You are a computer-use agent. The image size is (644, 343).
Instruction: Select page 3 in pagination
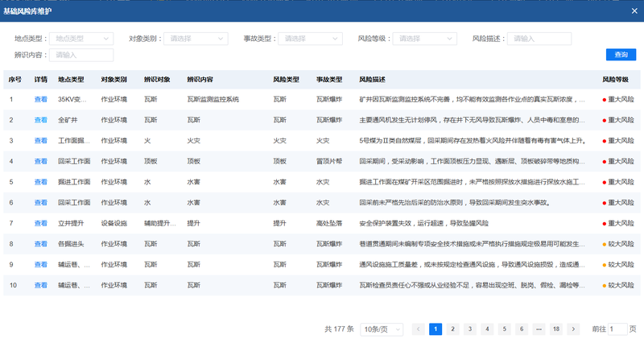tap(470, 329)
